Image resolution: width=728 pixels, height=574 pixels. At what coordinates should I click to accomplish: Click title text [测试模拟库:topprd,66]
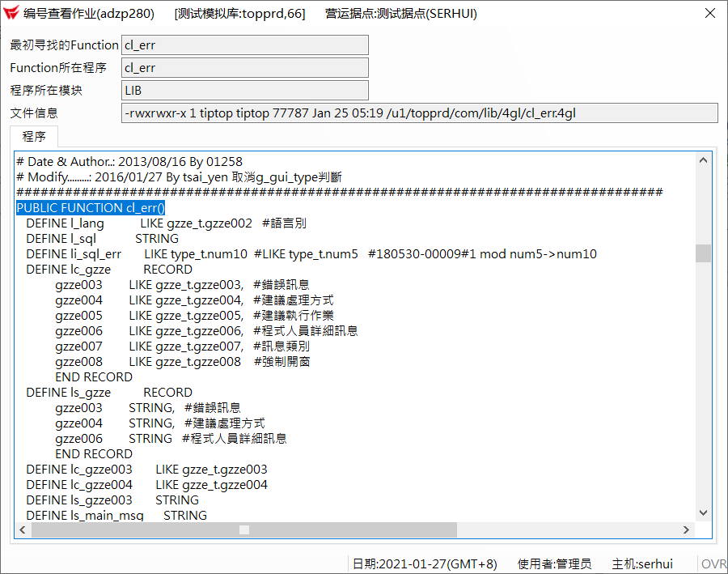[239, 14]
